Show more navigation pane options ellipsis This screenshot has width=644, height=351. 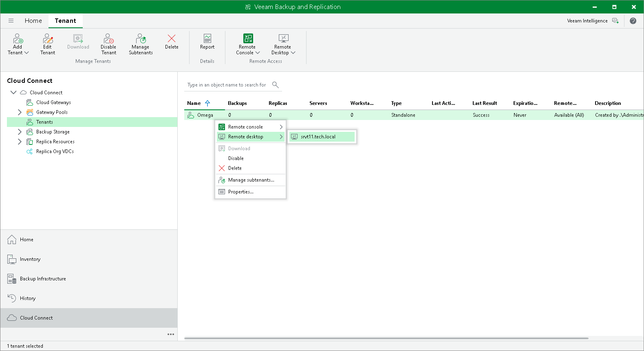pyautogui.click(x=171, y=334)
